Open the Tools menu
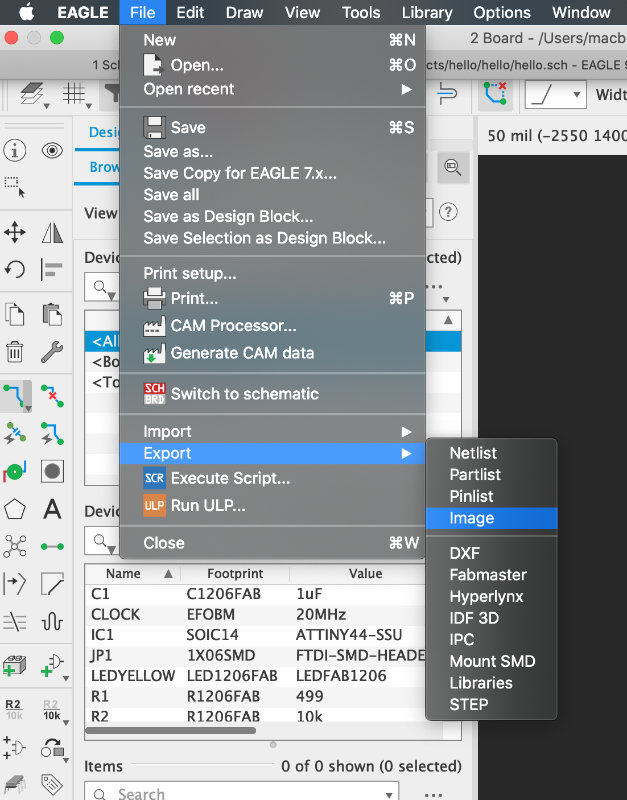Screen dimensions: 627x800 coord(361,12)
